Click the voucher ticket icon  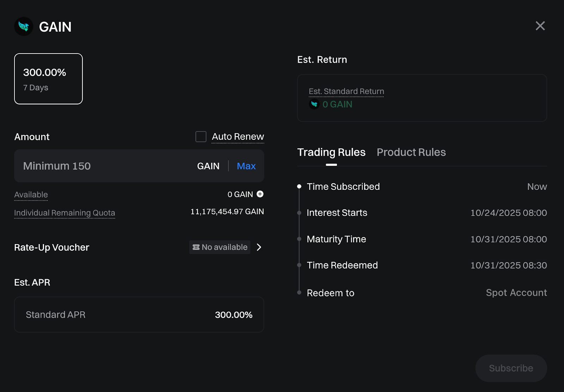point(196,247)
